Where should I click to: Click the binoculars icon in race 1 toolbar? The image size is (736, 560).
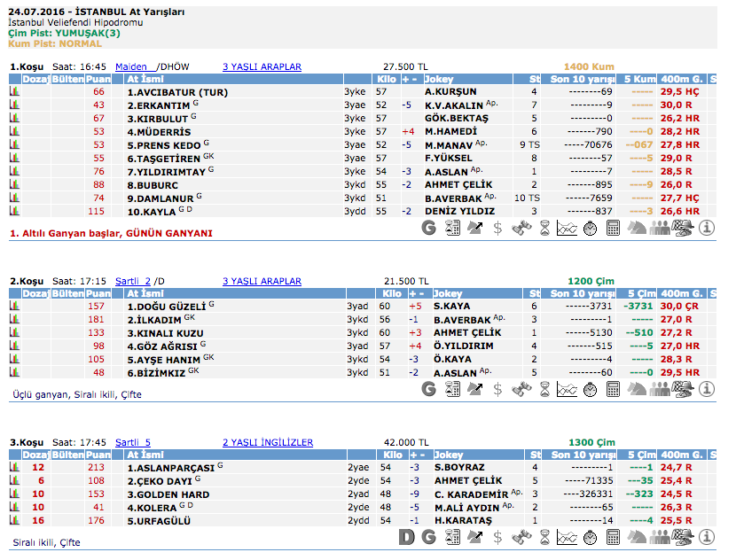click(521, 228)
